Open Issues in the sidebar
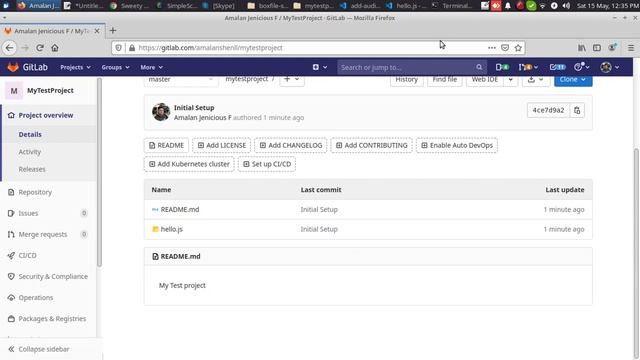640x360 pixels. [x=28, y=213]
